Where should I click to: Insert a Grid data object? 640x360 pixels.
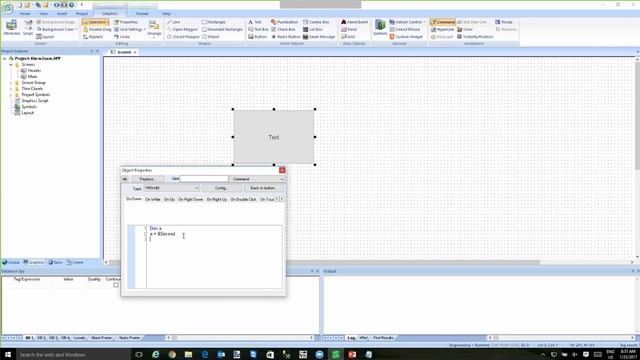[348, 37]
